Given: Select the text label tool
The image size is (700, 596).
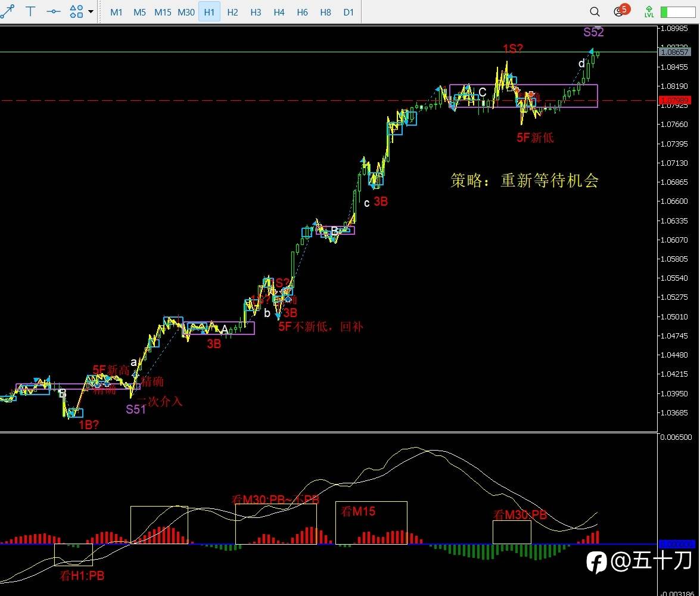Looking at the screenshot, I should coord(30,11).
